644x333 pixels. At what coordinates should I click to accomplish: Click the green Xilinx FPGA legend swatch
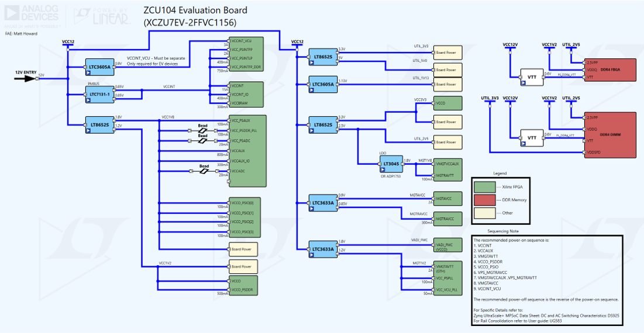(483, 188)
